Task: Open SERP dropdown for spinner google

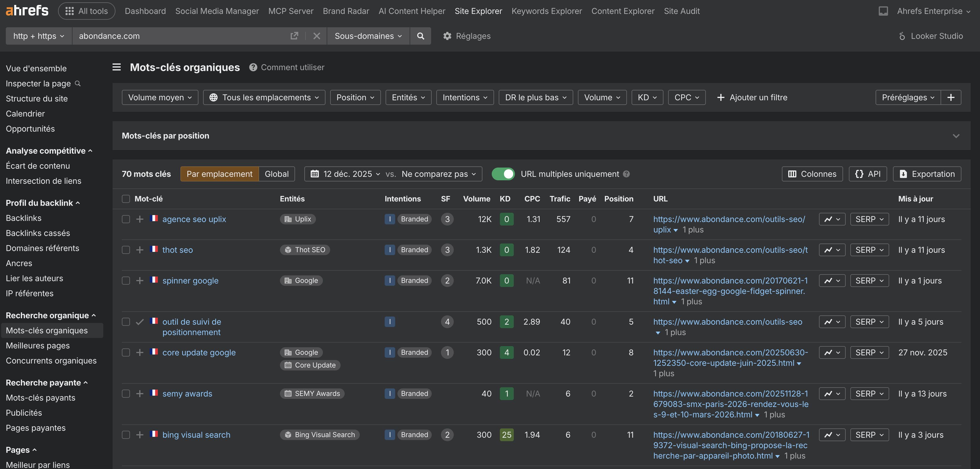Action: tap(869, 281)
